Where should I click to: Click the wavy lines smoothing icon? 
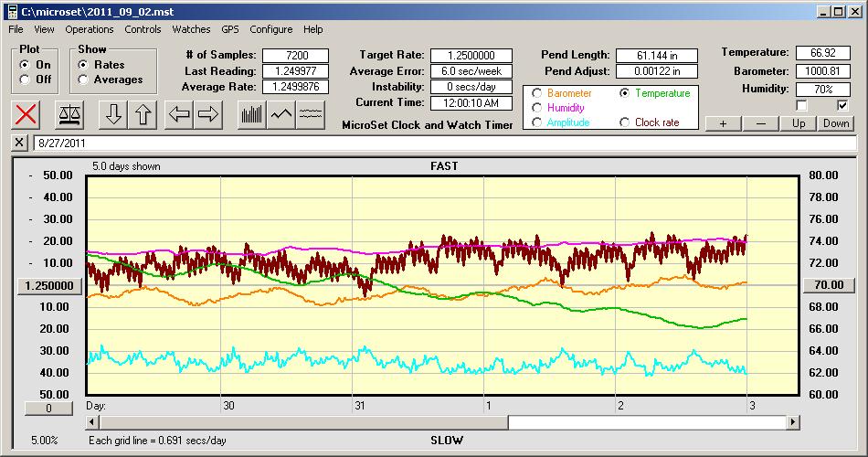pyautogui.click(x=310, y=114)
